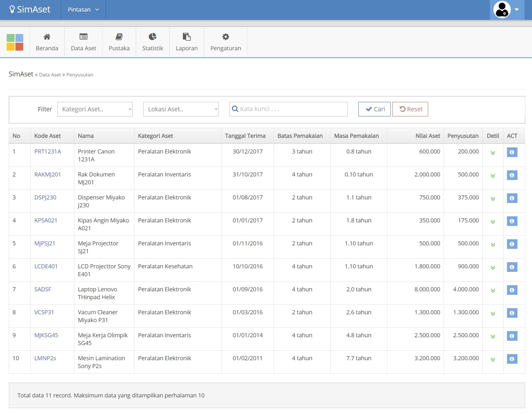This screenshot has height=414, width=532.
Task: Open the Statistik menu
Action: tap(153, 42)
